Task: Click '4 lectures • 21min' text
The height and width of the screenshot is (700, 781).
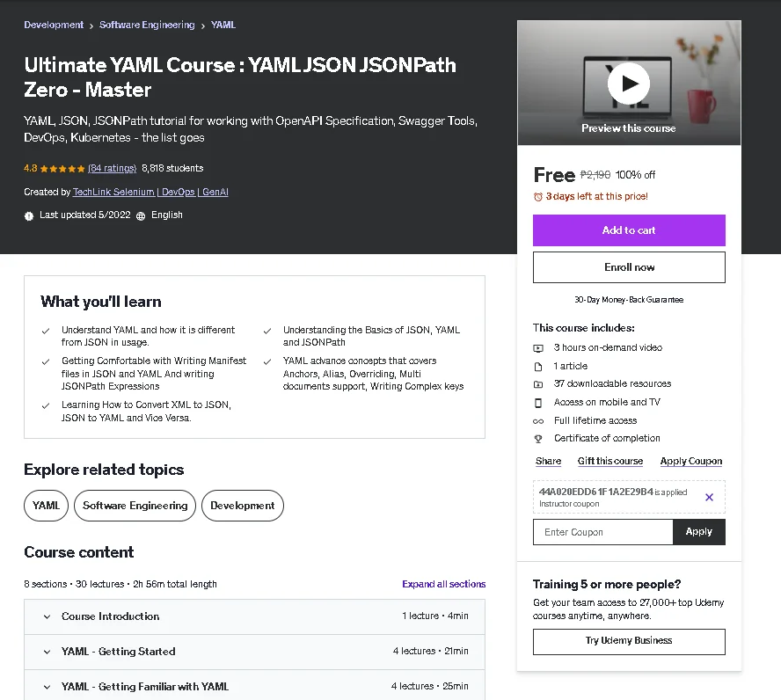Action: (431, 652)
